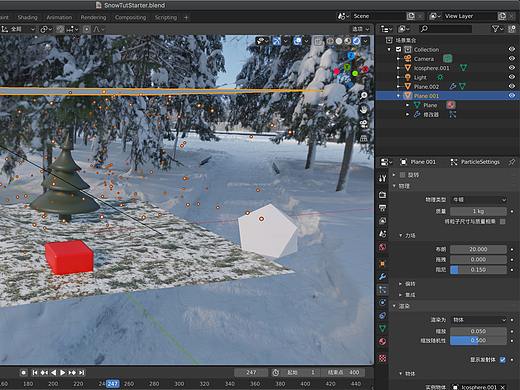Open the Material properties tab
Screen dimensions: 520x390
click(382, 342)
